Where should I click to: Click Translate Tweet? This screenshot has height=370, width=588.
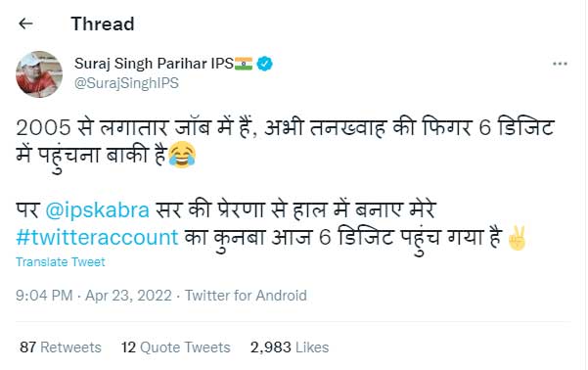pos(61,261)
